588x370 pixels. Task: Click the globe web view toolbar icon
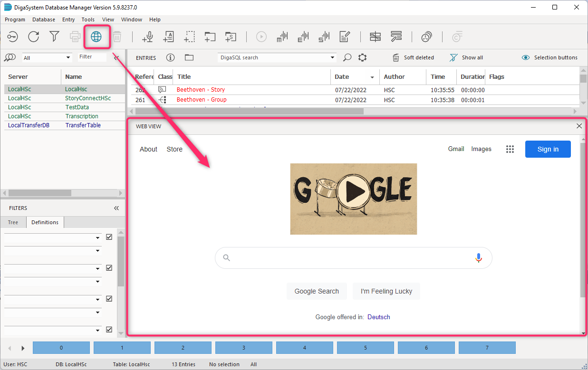click(96, 37)
